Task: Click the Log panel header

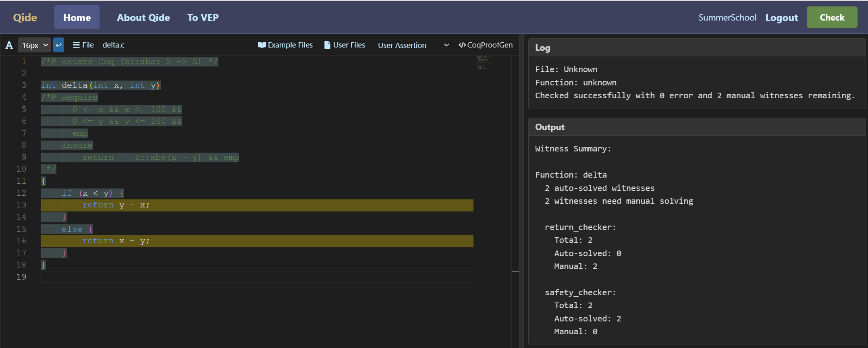Action: point(697,48)
